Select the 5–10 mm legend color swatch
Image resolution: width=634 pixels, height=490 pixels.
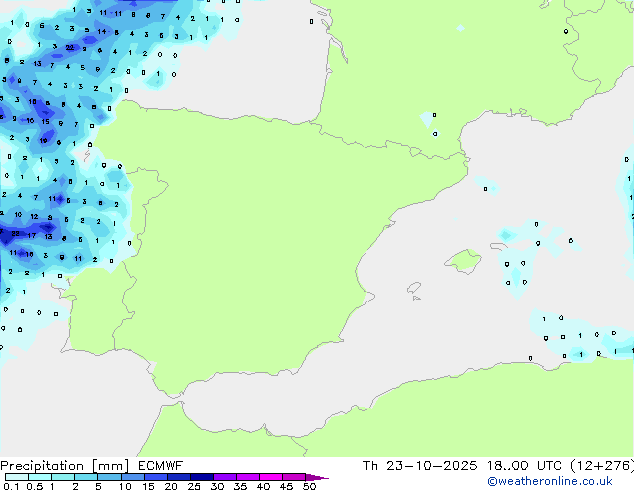(x=109, y=477)
